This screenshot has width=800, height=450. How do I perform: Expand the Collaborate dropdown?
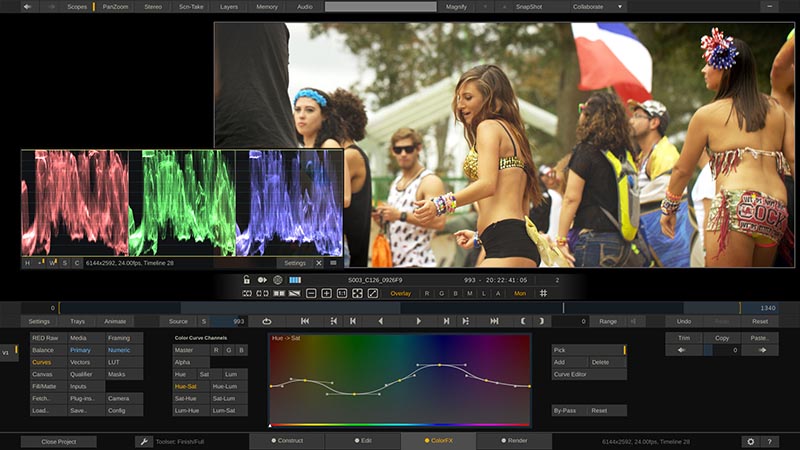tap(598, 6)
